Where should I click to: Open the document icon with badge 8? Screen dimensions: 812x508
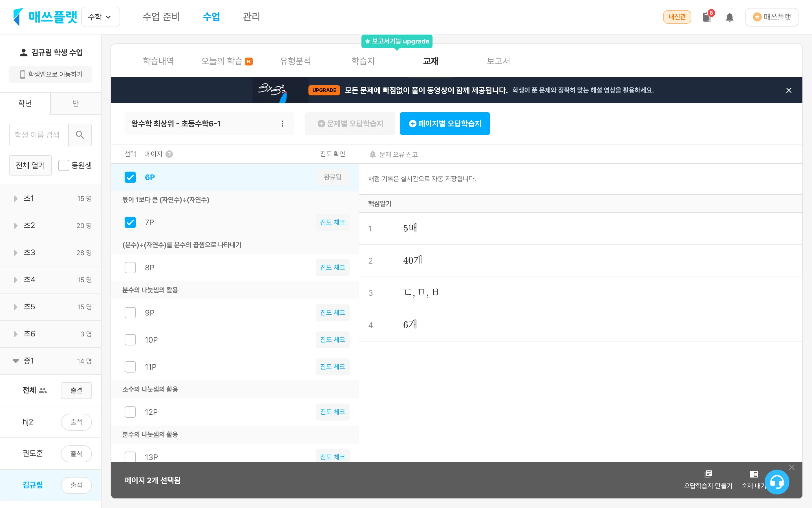click(707, 17)
